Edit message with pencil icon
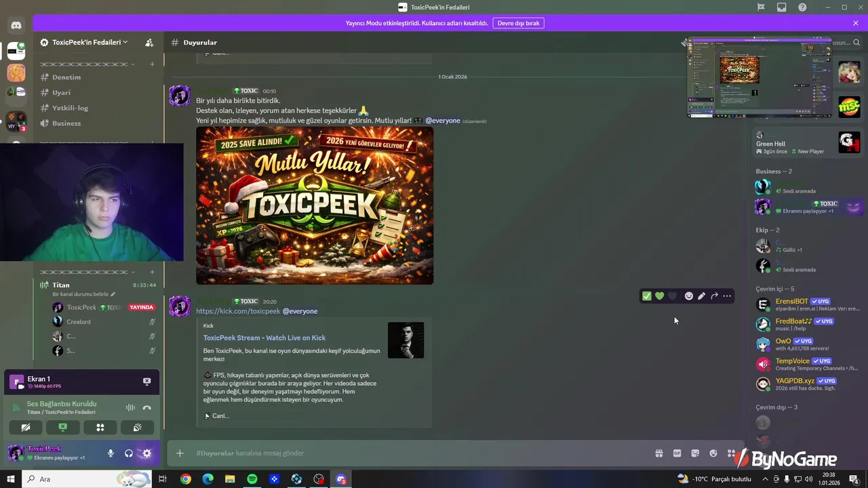 [701, 296]
